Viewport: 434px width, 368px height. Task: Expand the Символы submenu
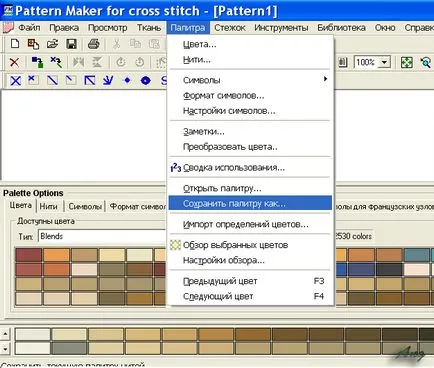(250, 80)
